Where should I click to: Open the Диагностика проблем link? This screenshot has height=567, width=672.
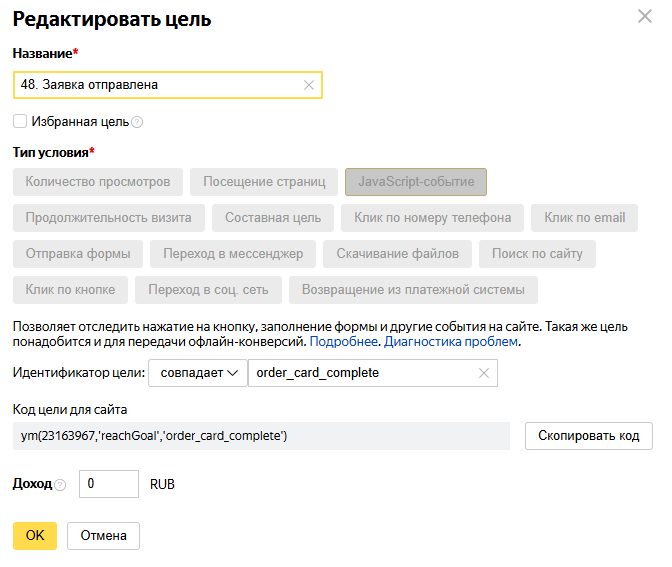tap(450, 342)
